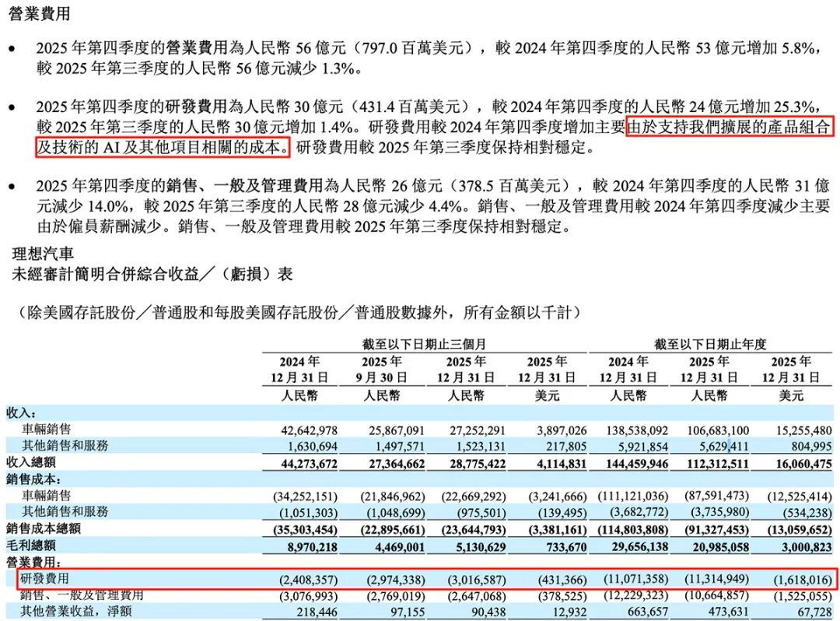Click the 截至以下日期止三個月 column group header
Image resolution: width=840 pixels, height=621 pixels.
point(425,344)
